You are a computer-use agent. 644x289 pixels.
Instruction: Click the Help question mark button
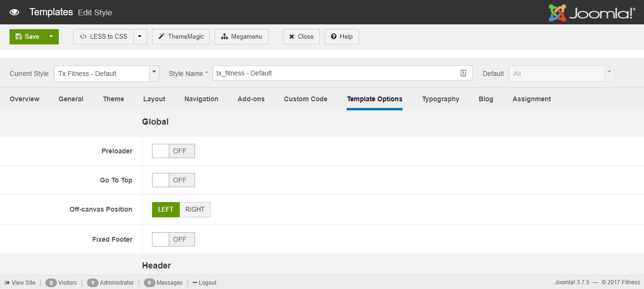pyautogui.click(x=341, y=37)
